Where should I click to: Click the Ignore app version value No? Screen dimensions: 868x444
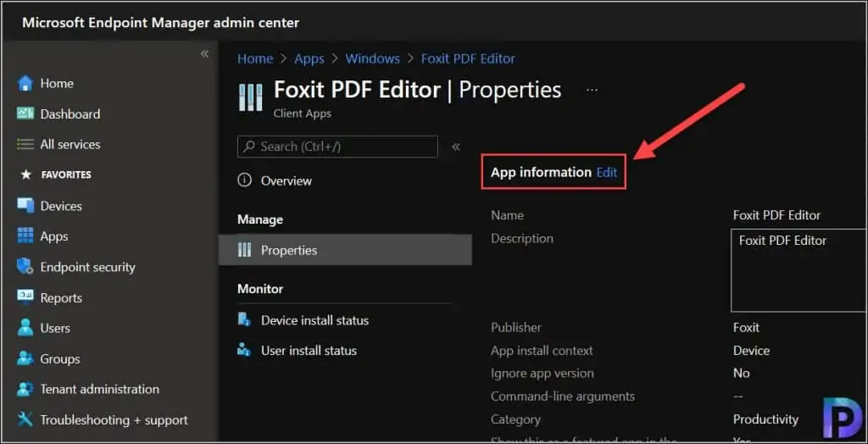pos(741,373)
